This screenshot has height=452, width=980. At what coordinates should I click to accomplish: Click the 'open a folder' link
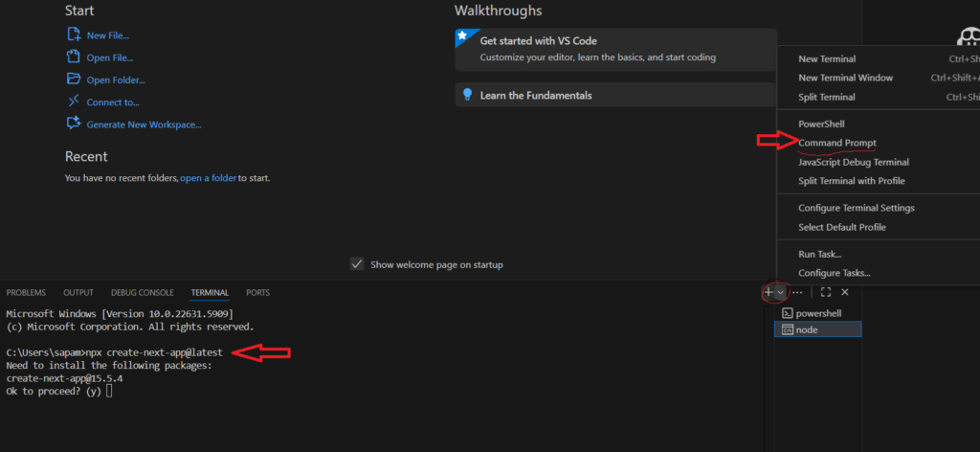pyautogui.click(x=209, y=178)
